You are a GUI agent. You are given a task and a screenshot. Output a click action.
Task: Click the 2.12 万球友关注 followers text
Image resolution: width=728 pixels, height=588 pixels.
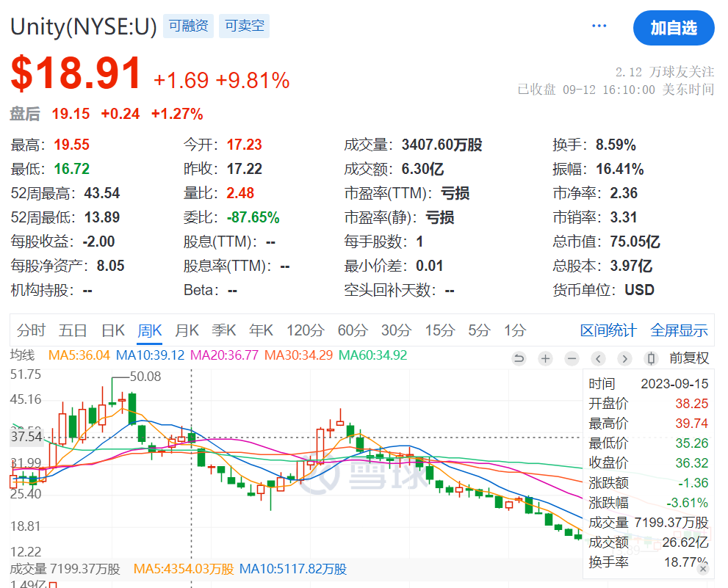[x=665, y=72]
